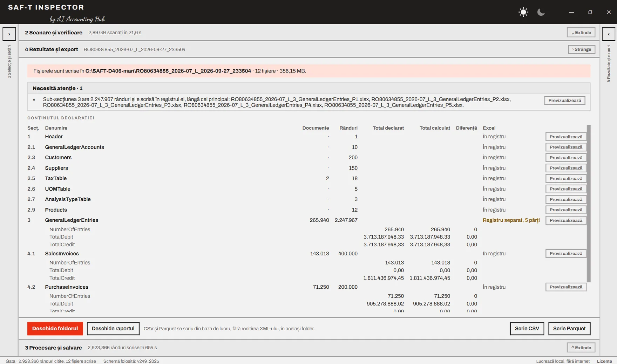Screen dimensions: 617x364
Task: Preview the SalesInvoices section
Action: point(566,254)
